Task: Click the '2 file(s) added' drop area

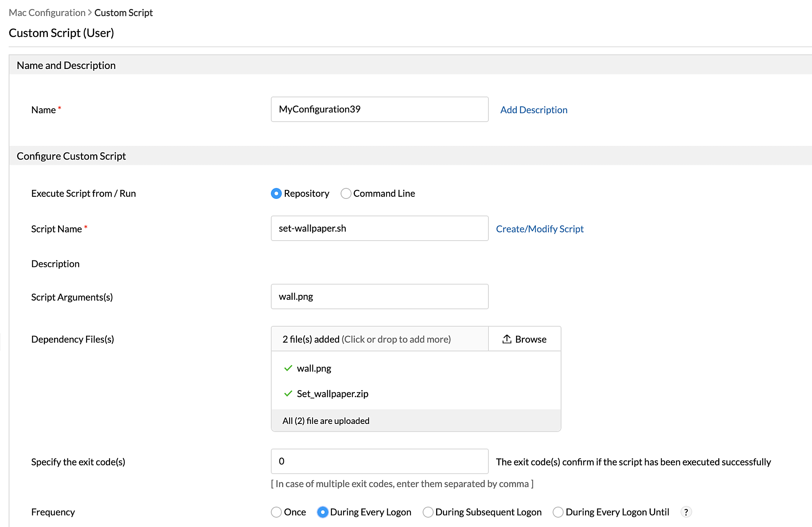Action: (x=380, y=339)
